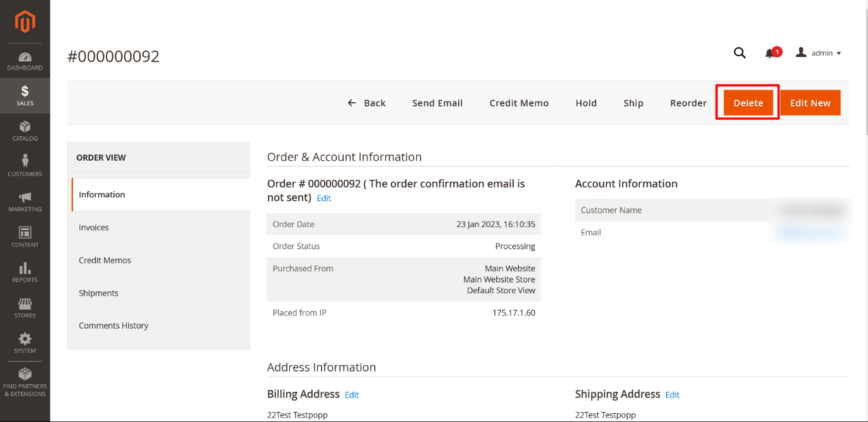Click the Magento logo
The image size is (868, 422).
click(25, 22)
